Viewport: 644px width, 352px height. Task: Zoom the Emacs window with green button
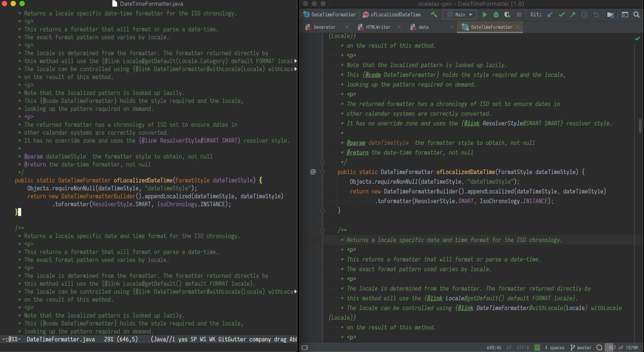coord(22,4)
